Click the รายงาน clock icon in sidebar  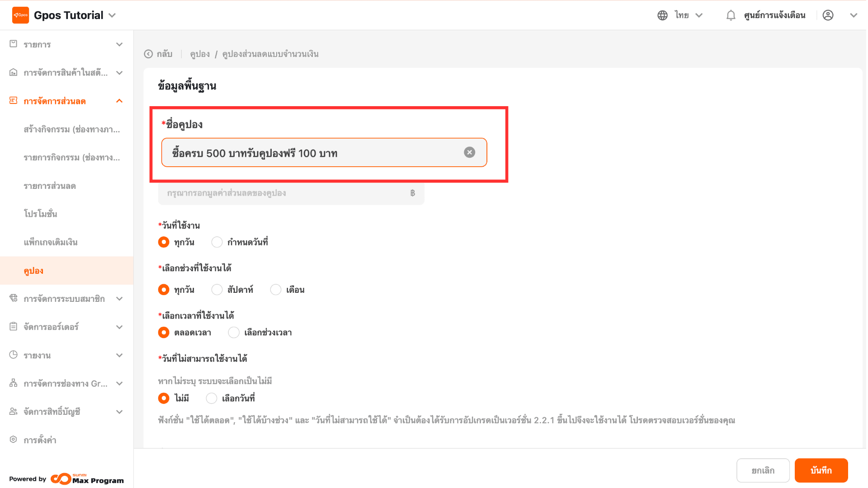(14, 355)
